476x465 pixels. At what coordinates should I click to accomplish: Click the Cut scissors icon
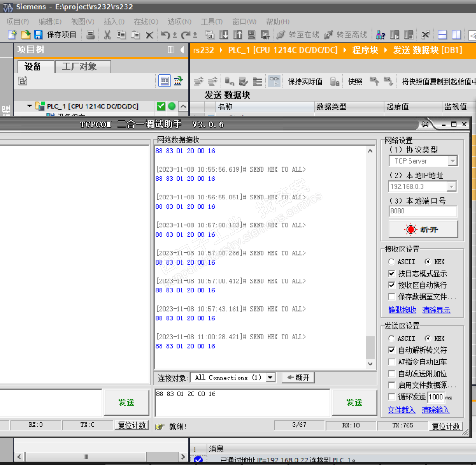coord(107,34)
